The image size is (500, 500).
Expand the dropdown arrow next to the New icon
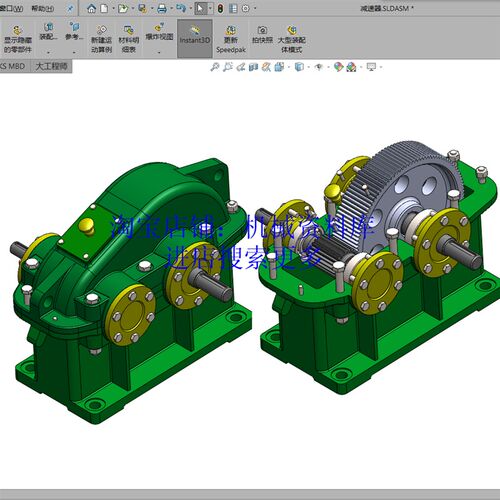pos(113,8)
